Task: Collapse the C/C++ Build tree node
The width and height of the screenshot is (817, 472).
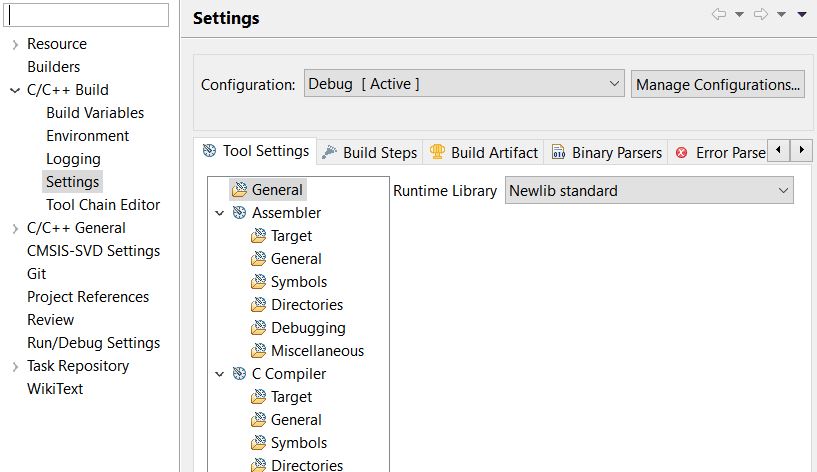Action: coord(15,90)
